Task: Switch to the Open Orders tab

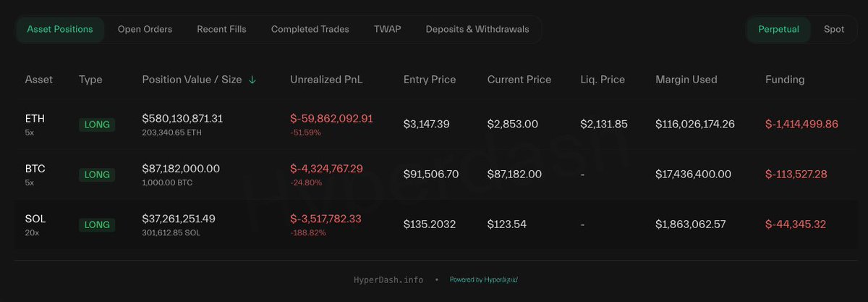Action: [145, 30]
